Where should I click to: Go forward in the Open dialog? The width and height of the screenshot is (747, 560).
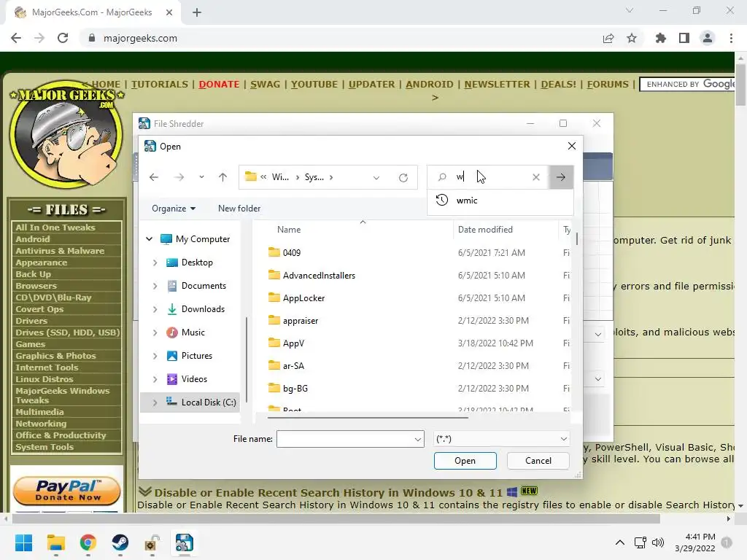(x=179, y=177)
